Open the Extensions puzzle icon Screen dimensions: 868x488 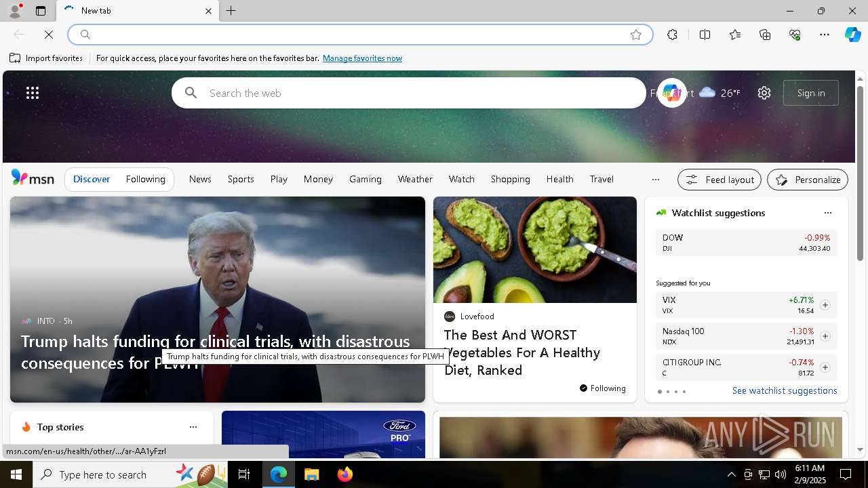(x=672, y=35)
